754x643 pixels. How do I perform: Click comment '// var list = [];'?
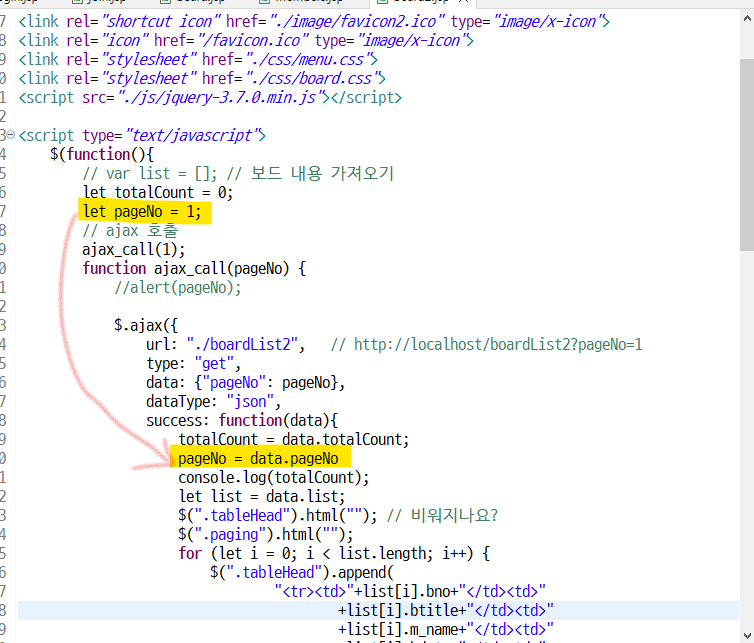[150, 174]
